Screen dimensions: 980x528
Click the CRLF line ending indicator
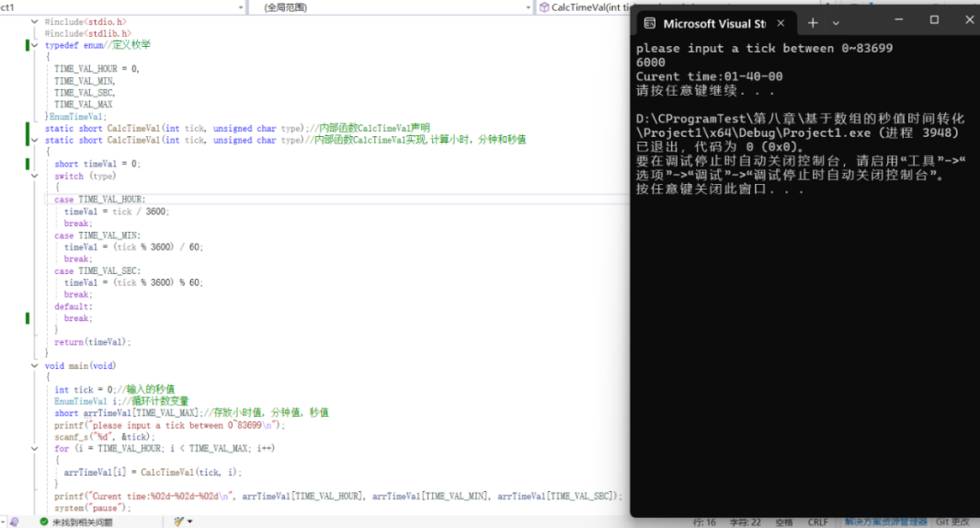point(817,522)
